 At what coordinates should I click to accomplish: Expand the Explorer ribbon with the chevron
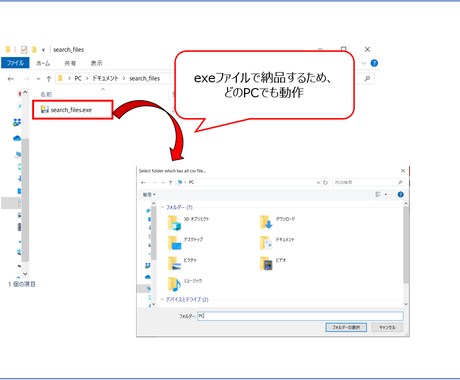(x=364, y=63)
